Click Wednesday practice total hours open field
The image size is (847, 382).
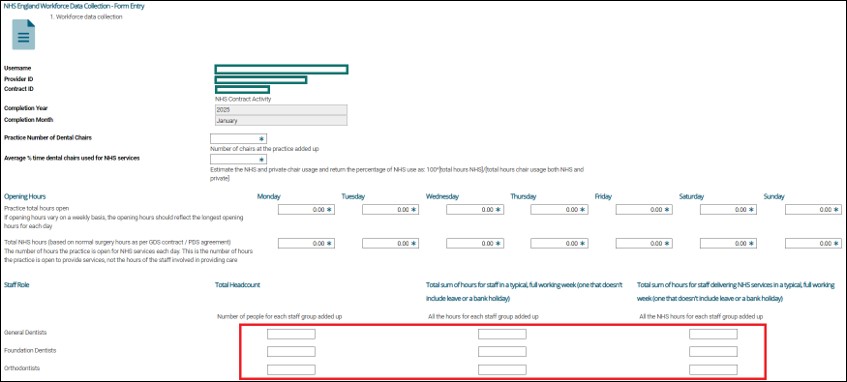pyautogui.click(x=475, y=210)
